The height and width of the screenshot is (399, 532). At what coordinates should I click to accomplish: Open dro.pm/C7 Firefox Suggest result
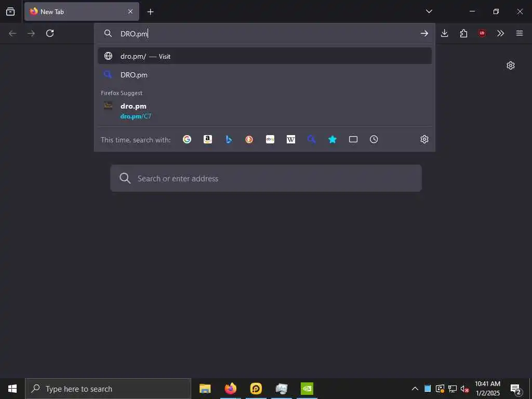(264, 111)
